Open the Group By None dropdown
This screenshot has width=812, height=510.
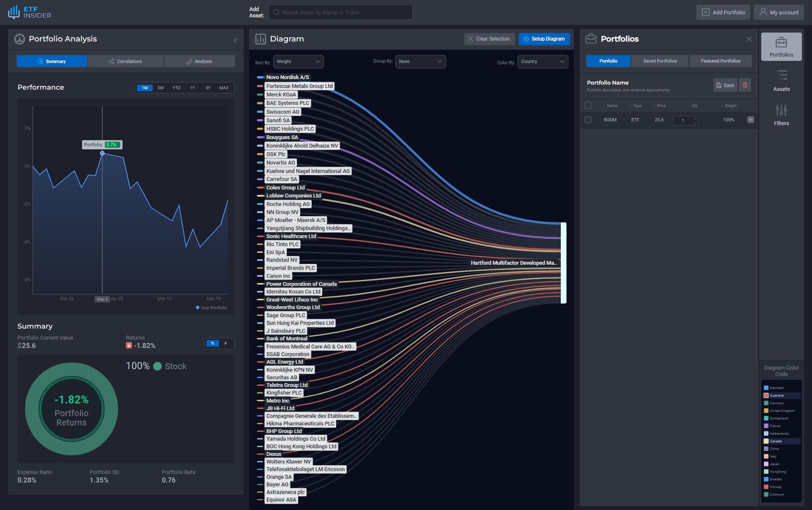[420, 61]
